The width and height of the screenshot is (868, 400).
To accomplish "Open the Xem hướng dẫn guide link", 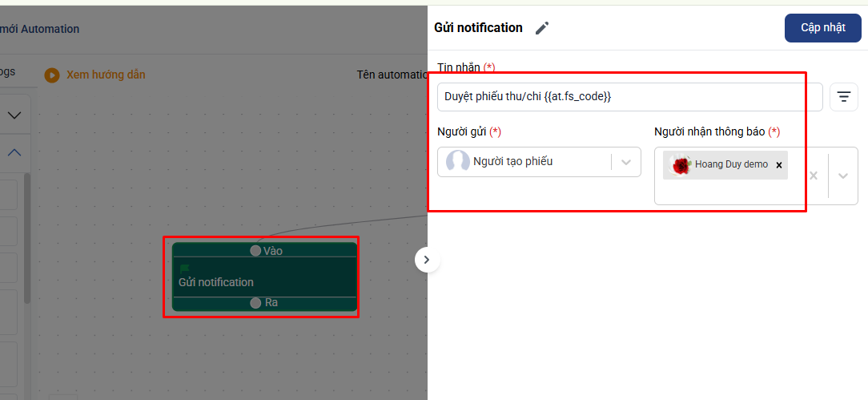I will [x=106, y=75].
